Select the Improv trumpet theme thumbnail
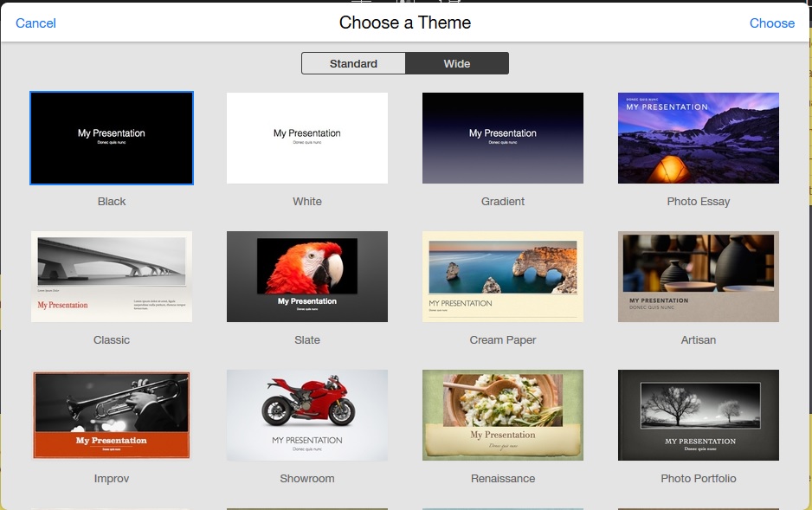 click(x=112, y=415)
